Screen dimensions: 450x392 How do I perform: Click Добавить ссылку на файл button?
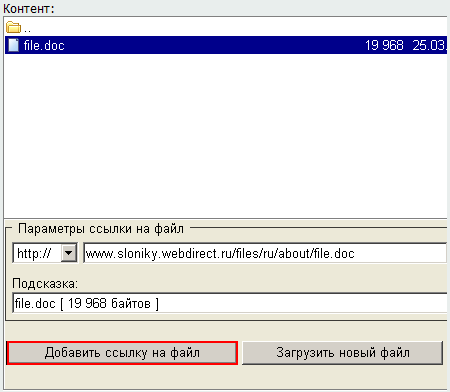point(122,353)
